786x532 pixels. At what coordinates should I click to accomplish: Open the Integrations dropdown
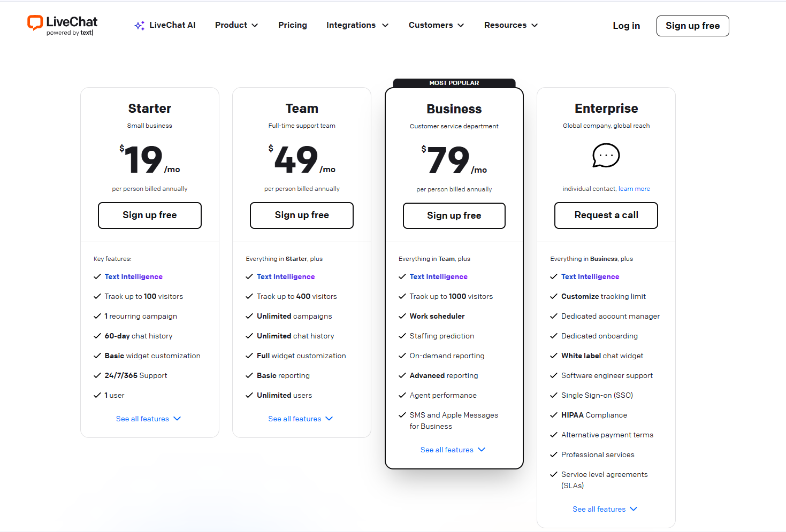tap(357, 25)
